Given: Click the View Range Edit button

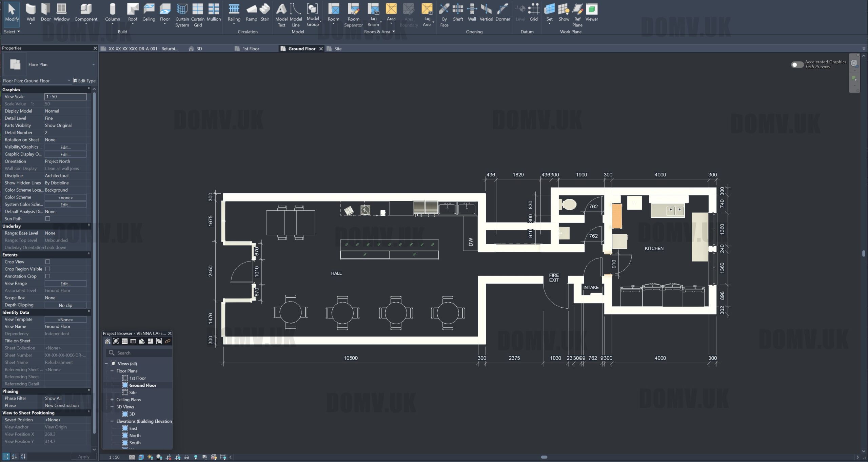Looking at the screenshot, I should click(65, 284).
